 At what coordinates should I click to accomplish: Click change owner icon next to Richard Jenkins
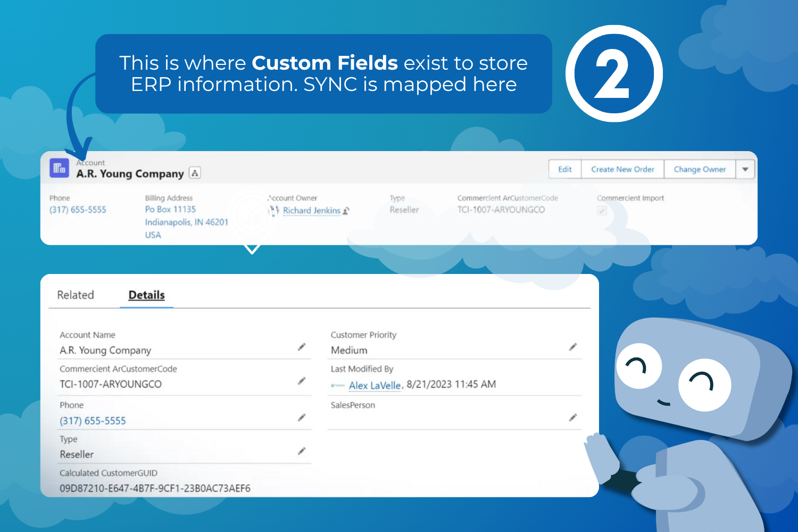point(346,211)
